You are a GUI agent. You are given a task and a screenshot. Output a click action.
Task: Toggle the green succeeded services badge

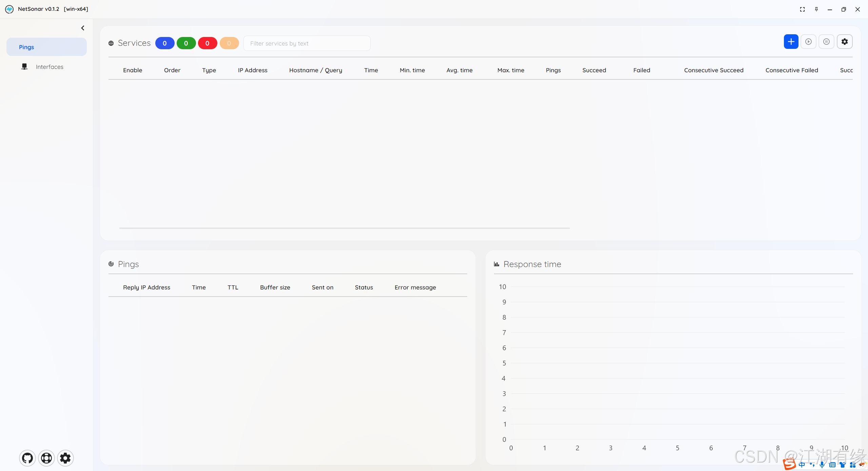coord(186,43)
